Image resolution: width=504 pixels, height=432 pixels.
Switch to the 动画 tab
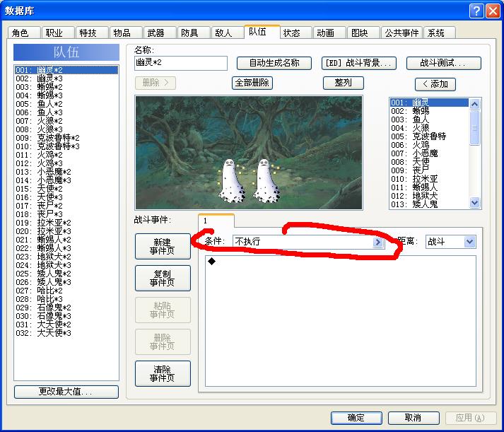pos(329,33)
